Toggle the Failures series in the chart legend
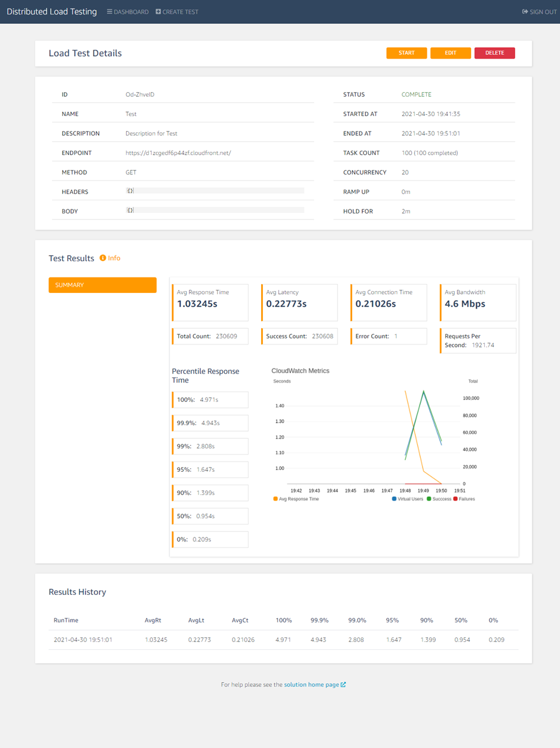The image size is (560, 748). [468, 498]
